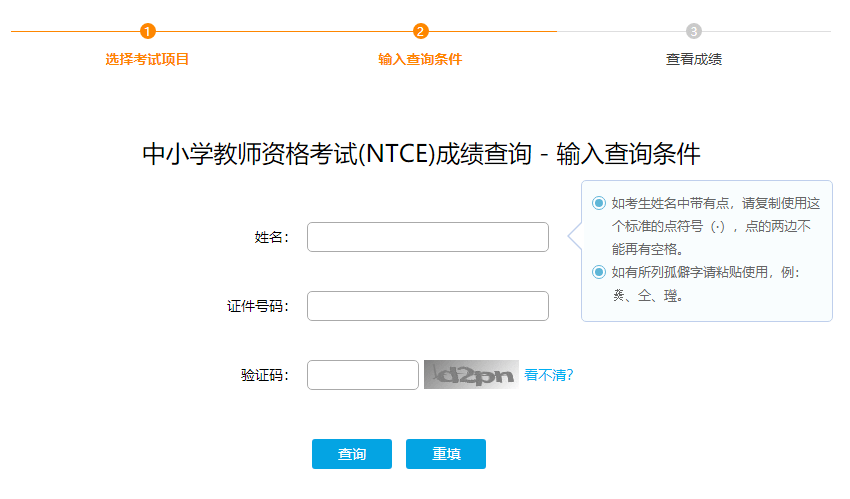850x499 pixels.
Task: Click the 验证码 field label
Action: point(264,375)
